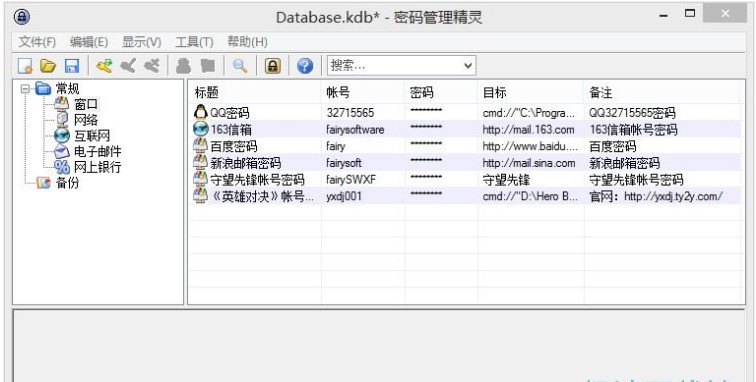Click the magnifier Find icon in toolbar

tap(240, 66)
